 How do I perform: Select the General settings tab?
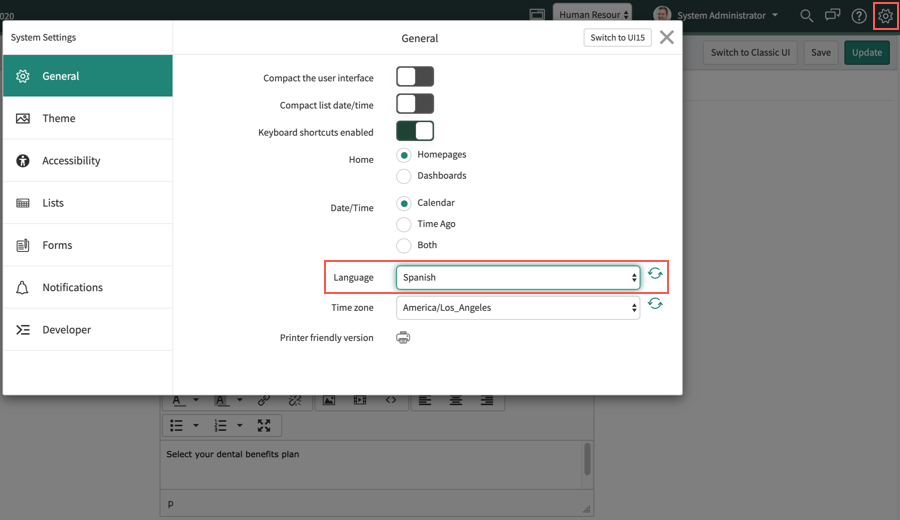(88, 76)
